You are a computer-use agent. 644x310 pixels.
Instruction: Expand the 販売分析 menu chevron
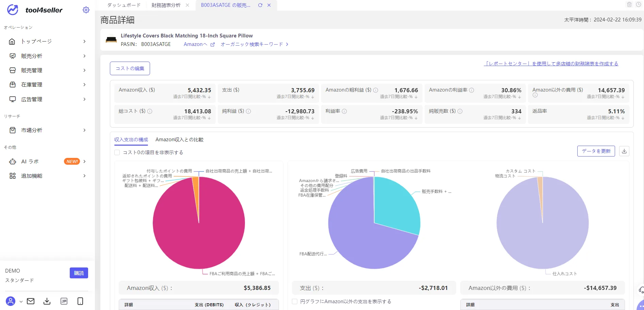click(x=84, y=56)
